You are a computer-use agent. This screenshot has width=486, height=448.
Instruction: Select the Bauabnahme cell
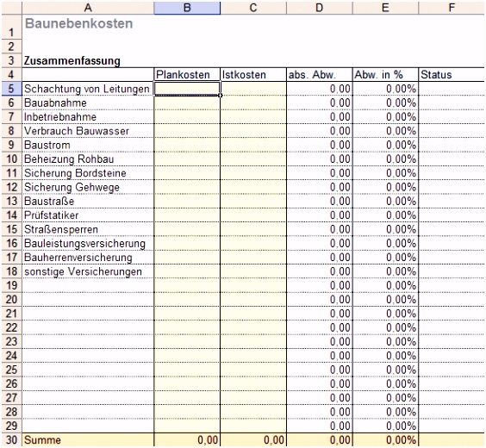point(88,103)
